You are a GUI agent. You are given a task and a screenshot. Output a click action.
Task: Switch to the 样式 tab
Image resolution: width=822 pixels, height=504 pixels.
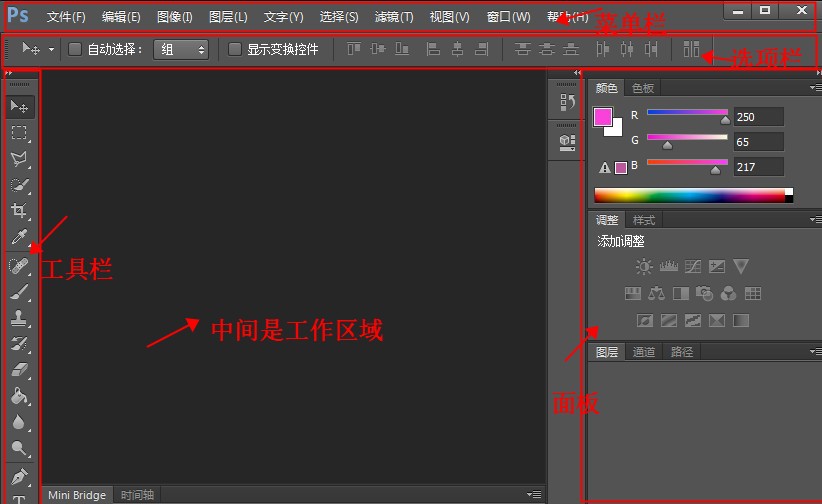pos(644,220)
